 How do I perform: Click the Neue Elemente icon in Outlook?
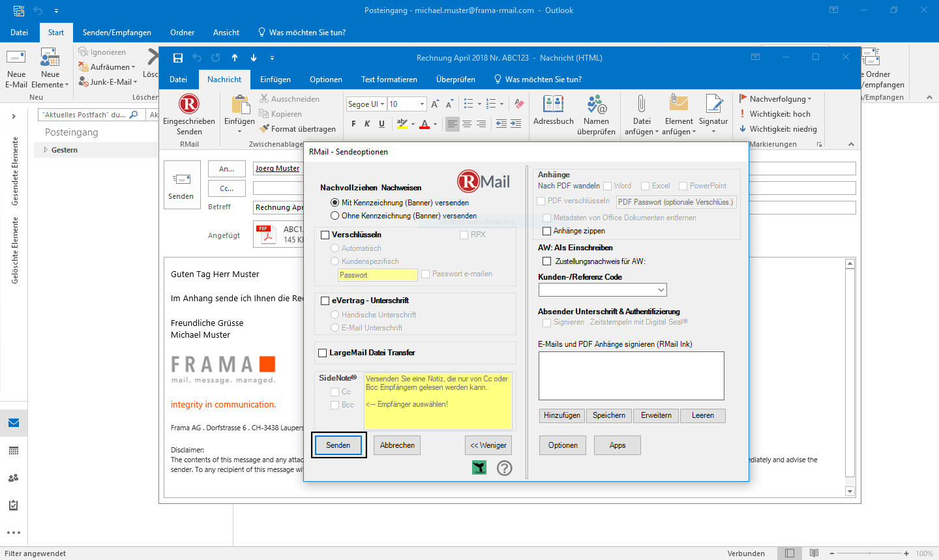pos(50,57)
